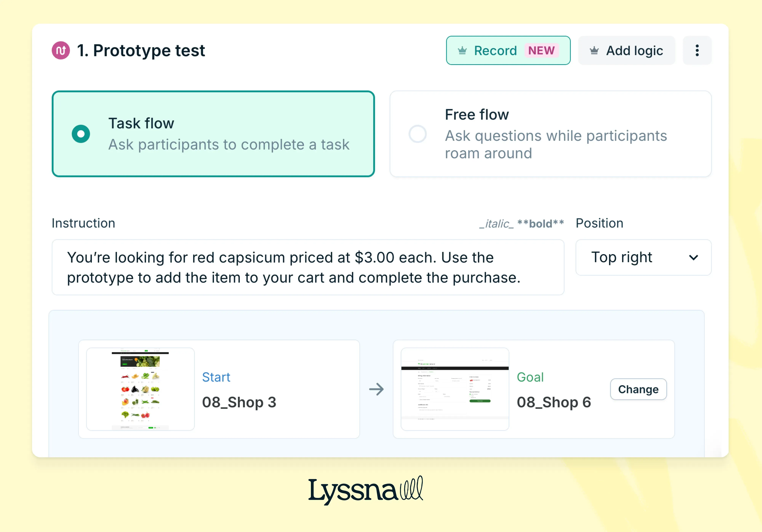Click the arrow between Start and Goal
762x532 pixels.
(x=377, y=389)
